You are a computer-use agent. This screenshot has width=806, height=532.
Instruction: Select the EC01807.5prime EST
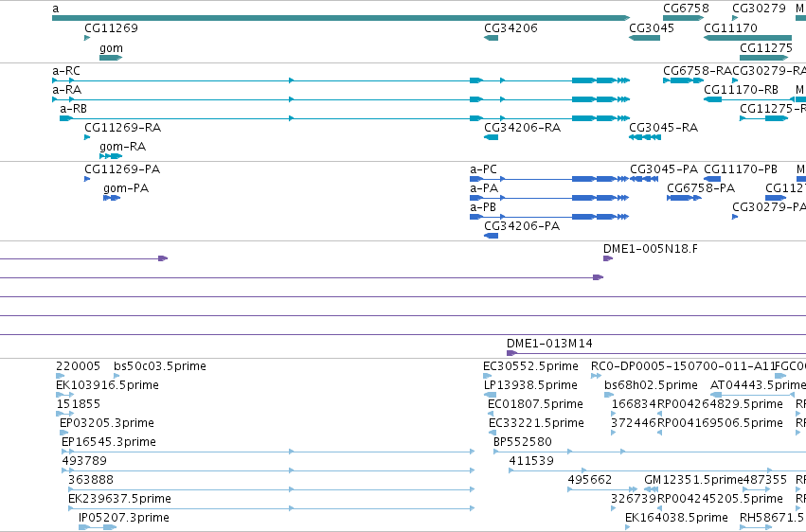click(491, 414)
